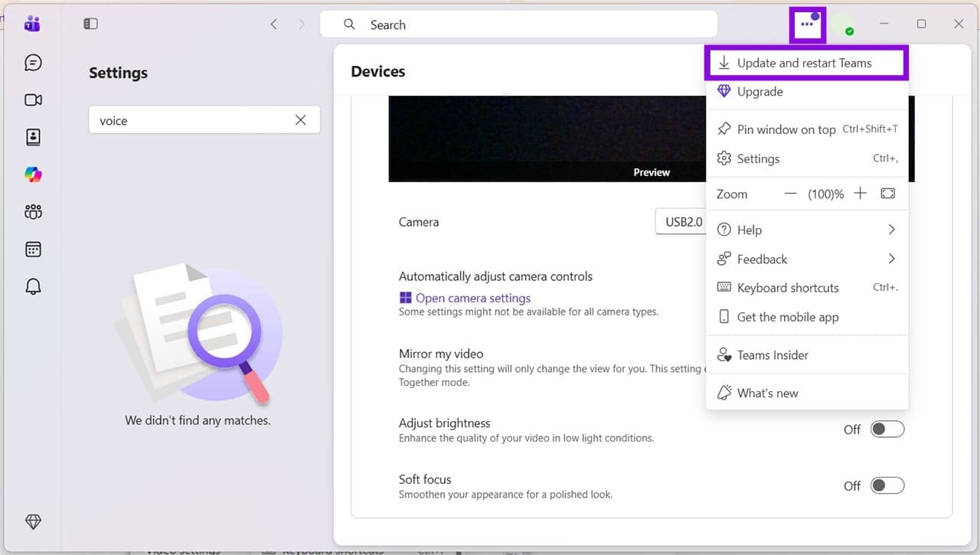Open the Communities icon in sidebar
The width and height of the screenshot is (980, 555).
pos(33,212)
